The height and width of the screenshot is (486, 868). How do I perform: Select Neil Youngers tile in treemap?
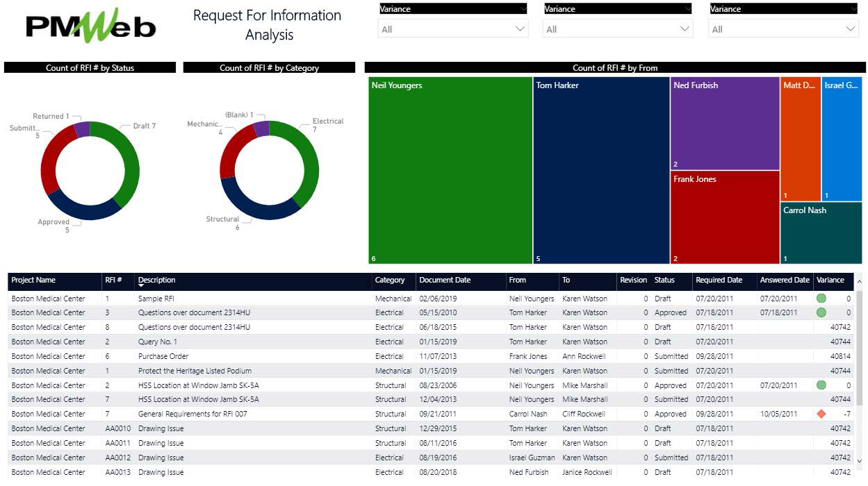(x=450, y=170)
